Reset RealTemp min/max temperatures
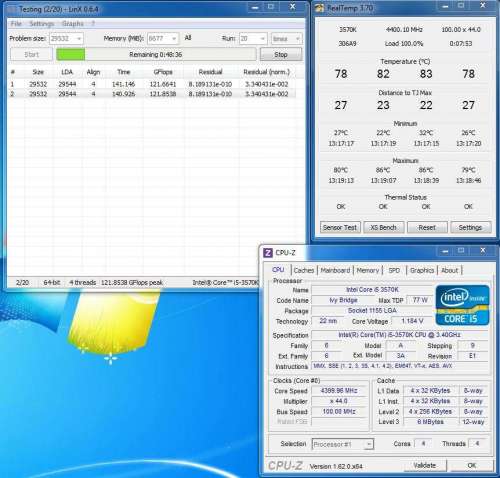This screenshot has height=478, width=500. [427, 227]
